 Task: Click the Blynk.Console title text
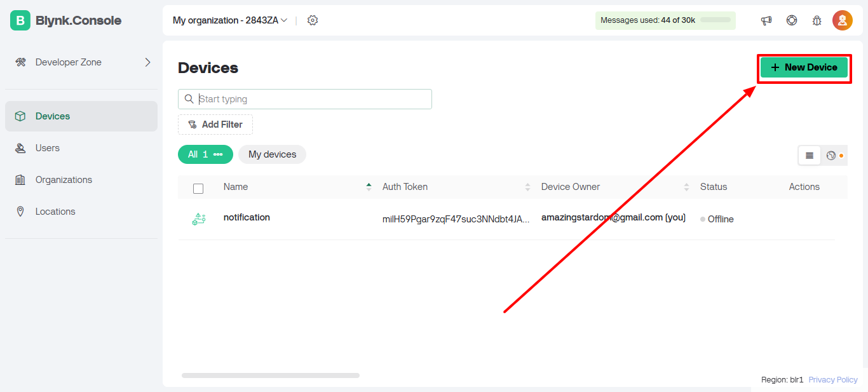[x=78, y=20]
